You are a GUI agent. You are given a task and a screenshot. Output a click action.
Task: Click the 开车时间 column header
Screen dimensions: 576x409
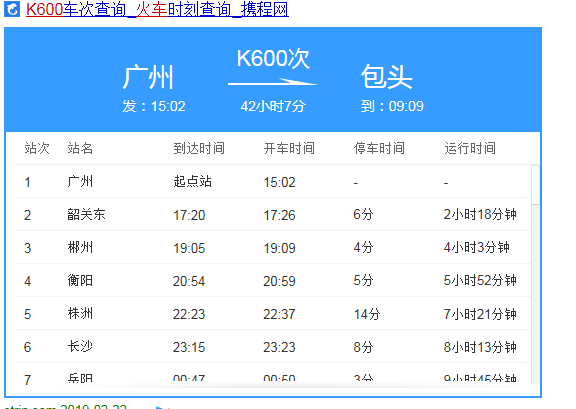pyautogui.click(x=289, y=148)
